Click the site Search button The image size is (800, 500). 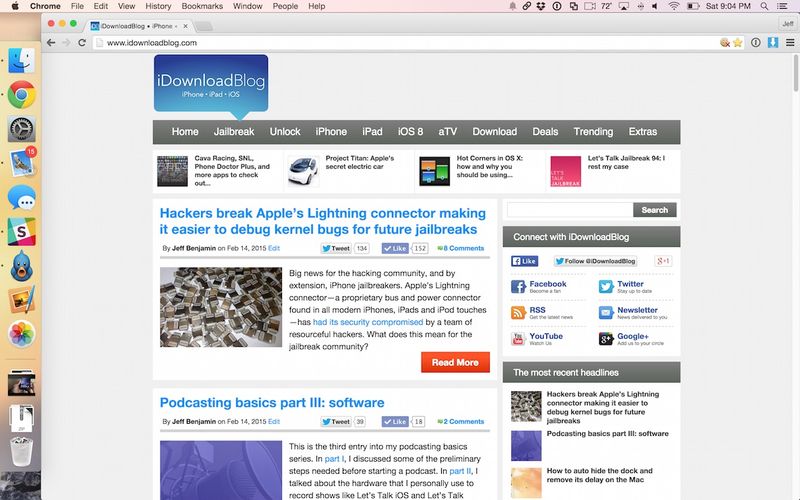pyautogui.click(x=655, y=210)
